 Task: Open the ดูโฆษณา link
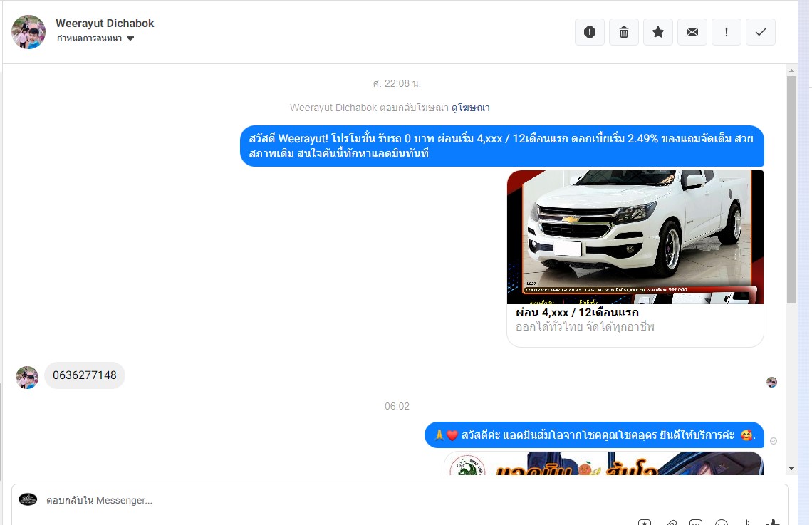tap(470, 108)
